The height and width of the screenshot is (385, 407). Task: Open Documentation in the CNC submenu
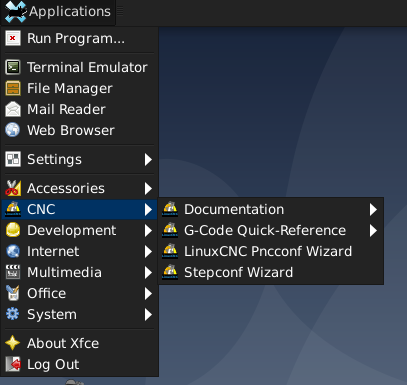point(271,209)
